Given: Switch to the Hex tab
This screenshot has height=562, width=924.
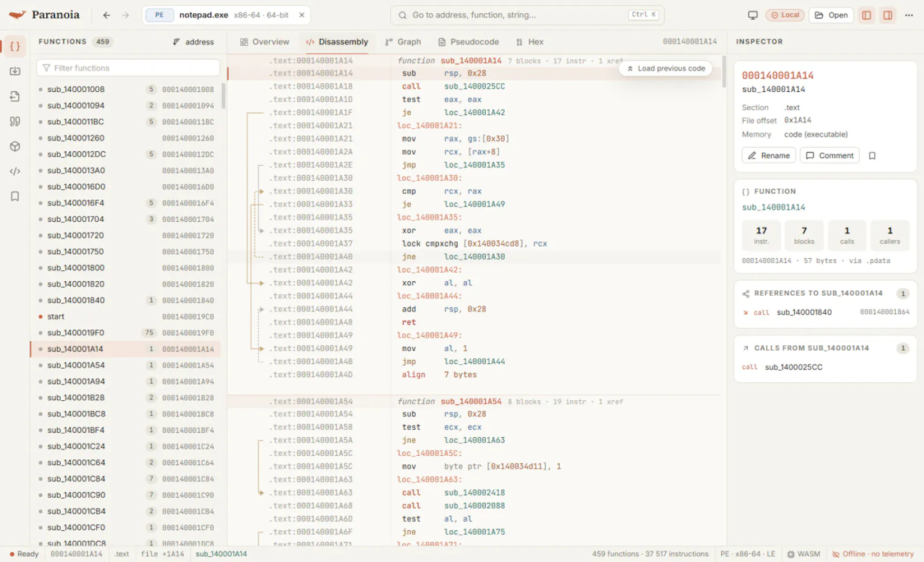Looking at the screenshot, I should (x=530, y=42).
